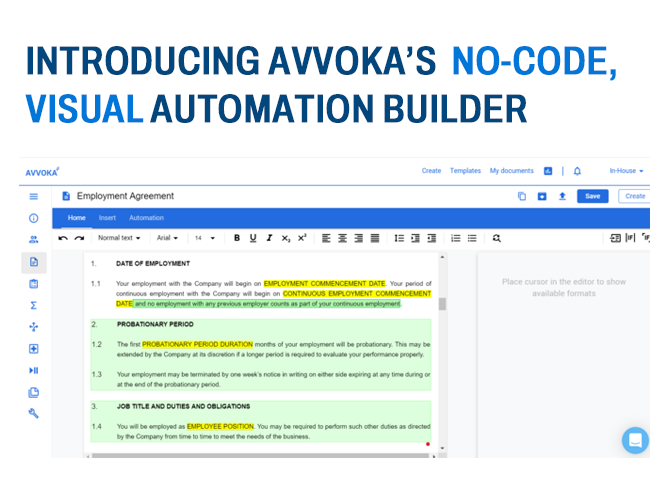Click the PROBATIONARY PERIOD heading
This screenshot has width=670, height=477.
pyautogui.click(x=155, y=324)
